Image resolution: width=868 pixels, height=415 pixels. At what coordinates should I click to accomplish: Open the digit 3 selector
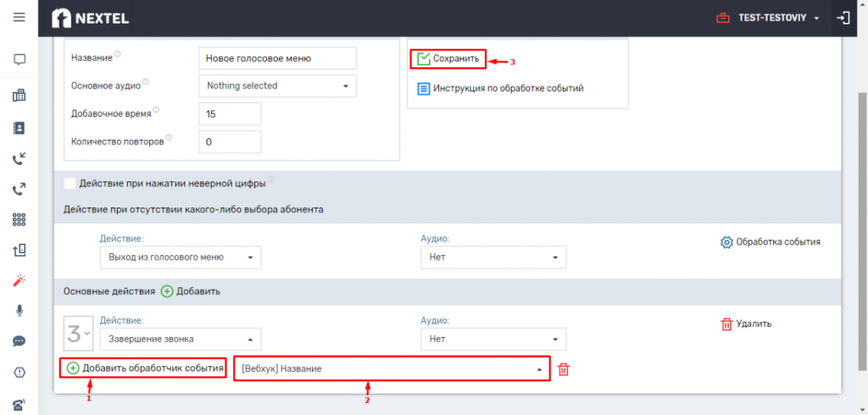coord(79,334)
